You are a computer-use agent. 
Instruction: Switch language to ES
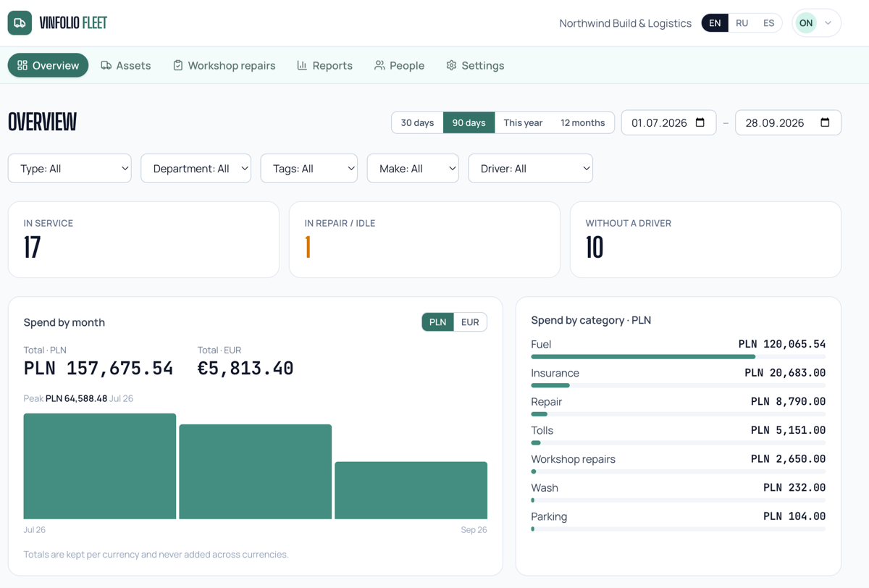[768, 23]
